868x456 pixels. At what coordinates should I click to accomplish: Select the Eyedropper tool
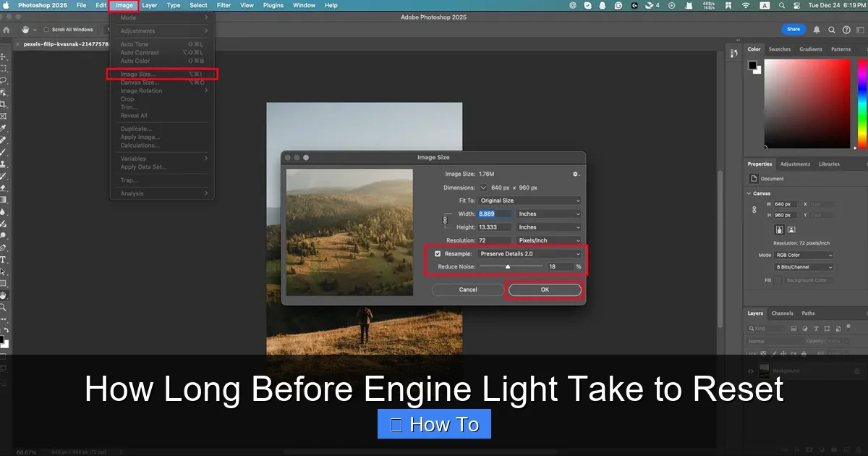tap(3, 127)
